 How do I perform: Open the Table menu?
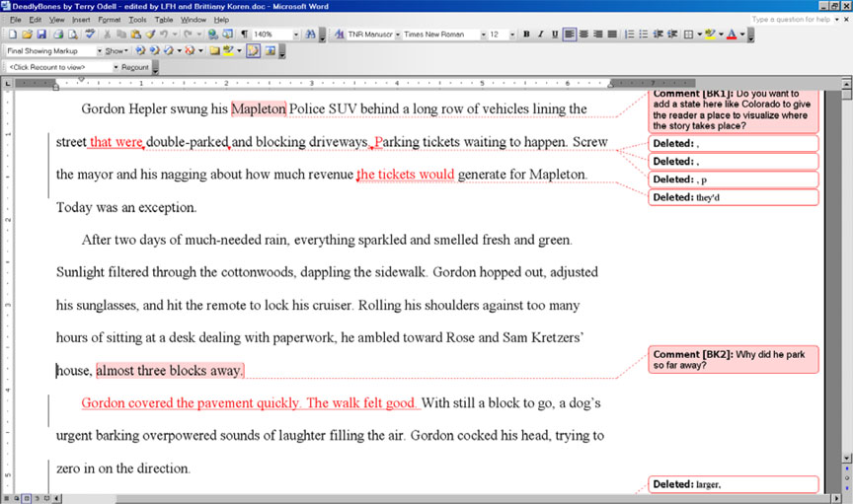[164, 20]
